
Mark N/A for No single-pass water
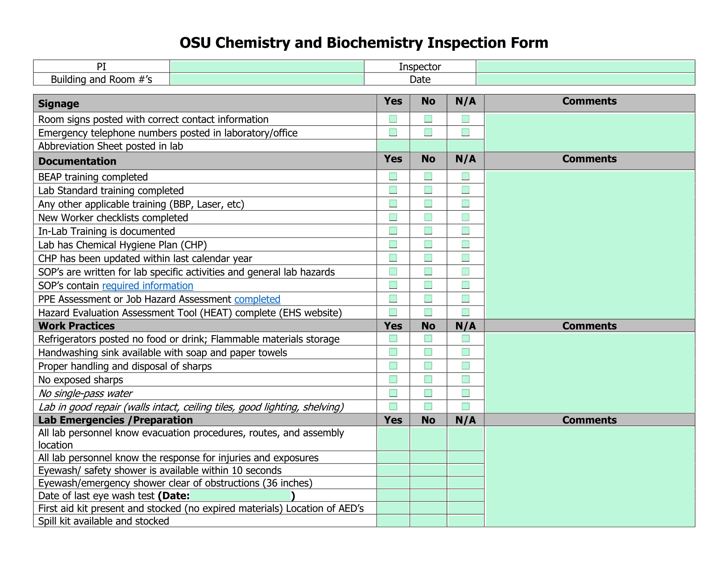[465, 393]
